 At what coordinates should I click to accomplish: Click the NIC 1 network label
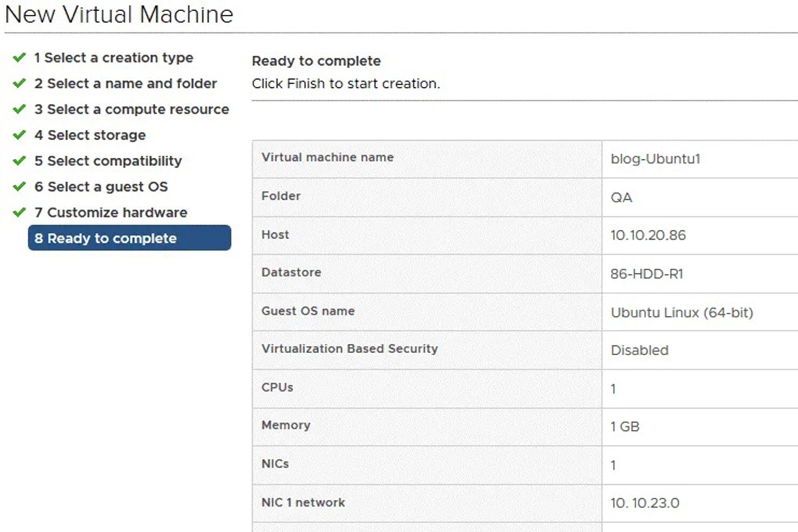[x=303, y=502]
